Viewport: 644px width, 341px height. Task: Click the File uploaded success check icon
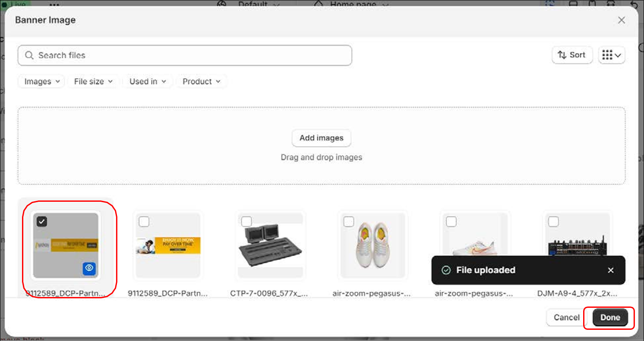click(x=446, y=270)
